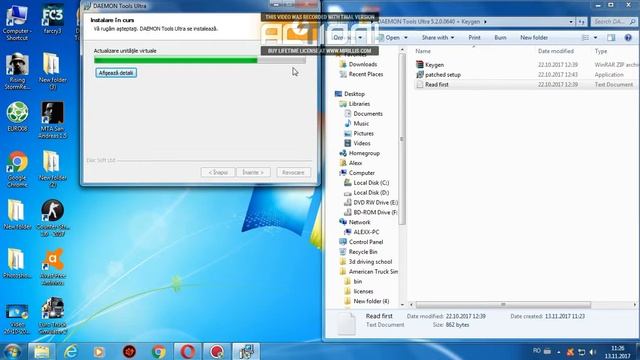Open the patched setup application

[442, 75]
